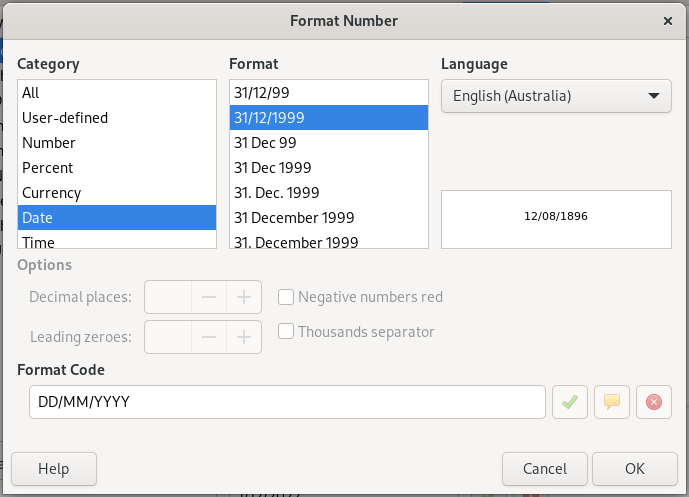Open the Language dropdown English (Australia)
Image resolution: width=689 pixels, height=497 pixels.
point(555,97)
